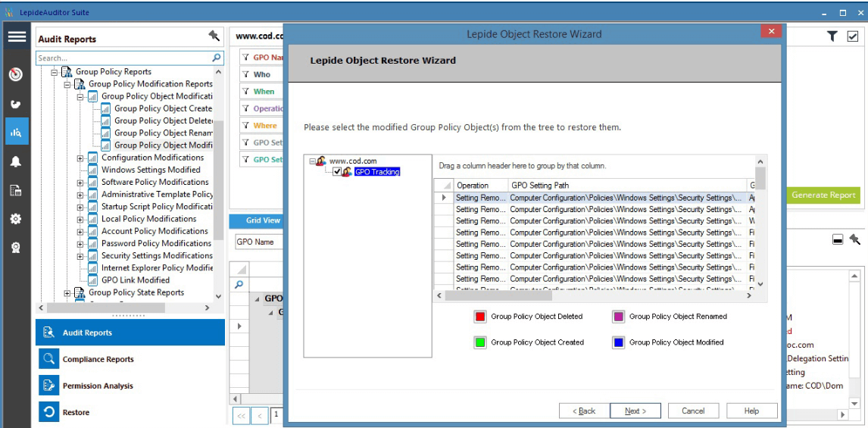Select GPO Tracking in the wizard tree
Image resolution: width=868 pixels, height=428 pixels.
(377, 172)
